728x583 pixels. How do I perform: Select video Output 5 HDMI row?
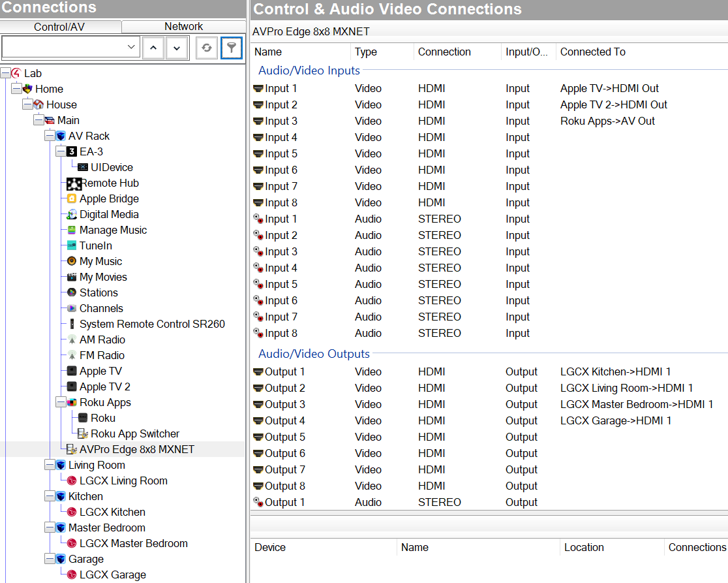[x=489, y=437]
